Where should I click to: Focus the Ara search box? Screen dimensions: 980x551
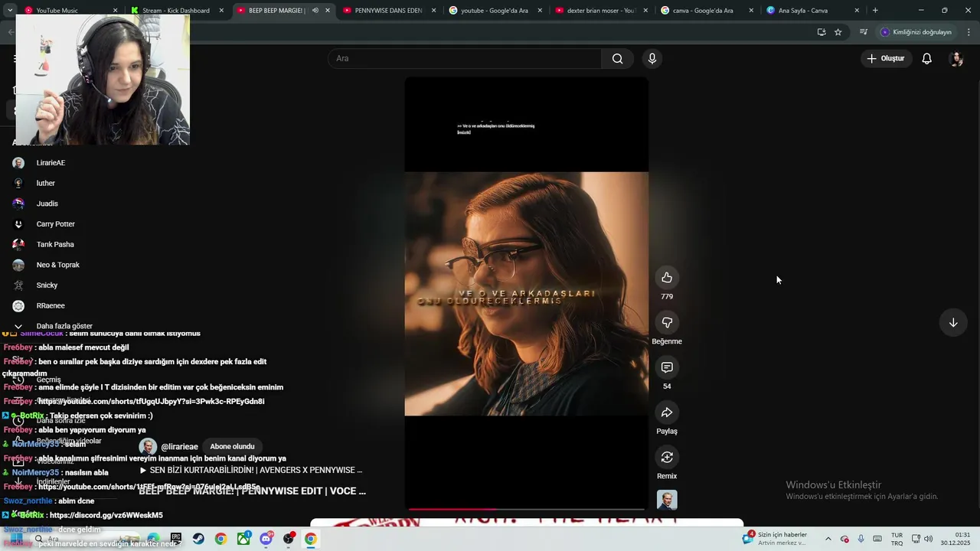pyautogui.click(x=465, y=59)
